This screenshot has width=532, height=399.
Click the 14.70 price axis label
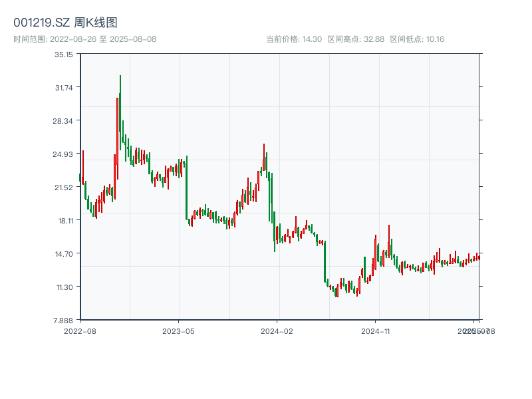click(x=64, y=254)
